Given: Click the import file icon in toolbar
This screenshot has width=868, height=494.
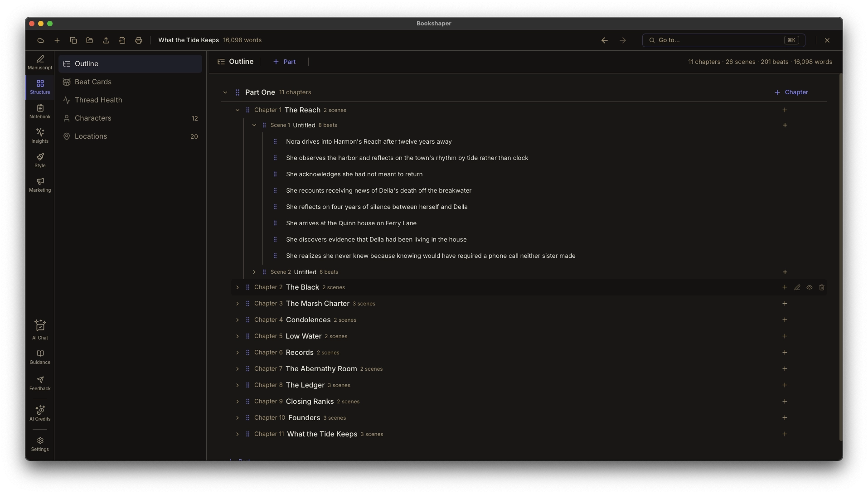Looking at the screenshot, I should [122, 40].
